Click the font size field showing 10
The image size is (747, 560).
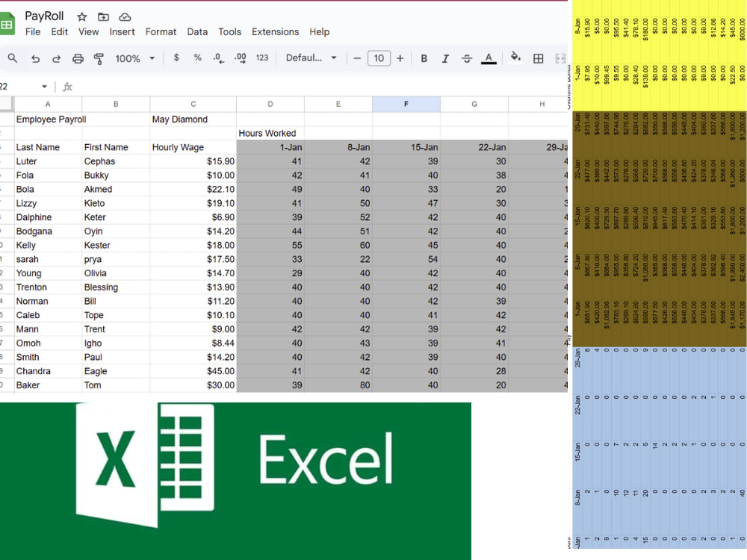coord(379,58)
